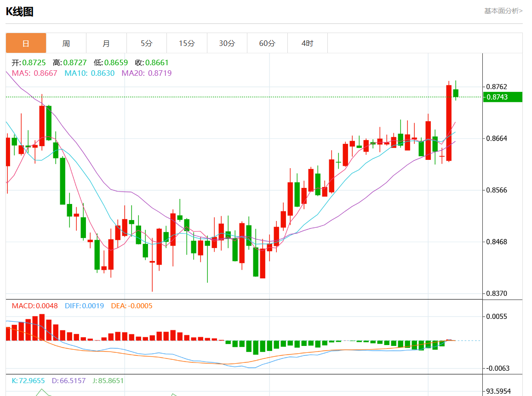Click the purple MA20 indicator label
Image resolution: width=532 pixels, height=396 pixels.
point(146,73)
